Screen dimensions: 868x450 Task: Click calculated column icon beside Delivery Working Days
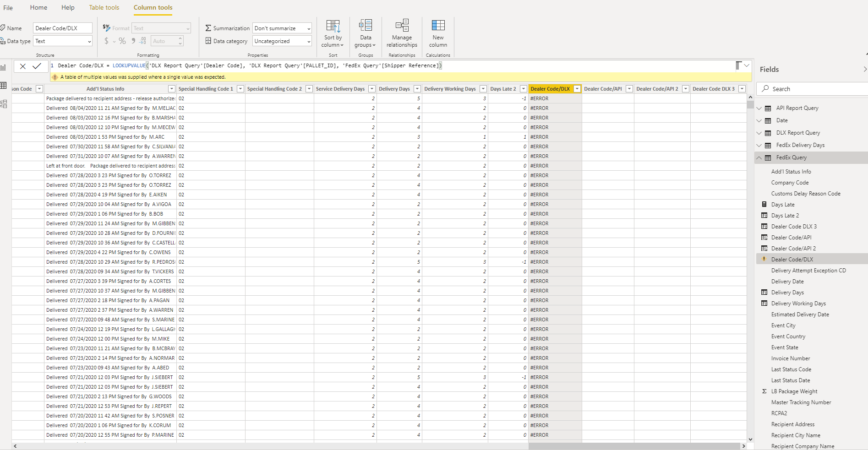tap(764, 303)
